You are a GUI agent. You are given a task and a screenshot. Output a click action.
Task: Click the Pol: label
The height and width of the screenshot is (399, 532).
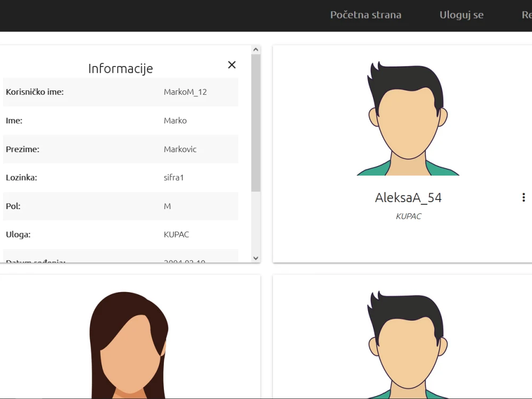(x=13, y=206)
